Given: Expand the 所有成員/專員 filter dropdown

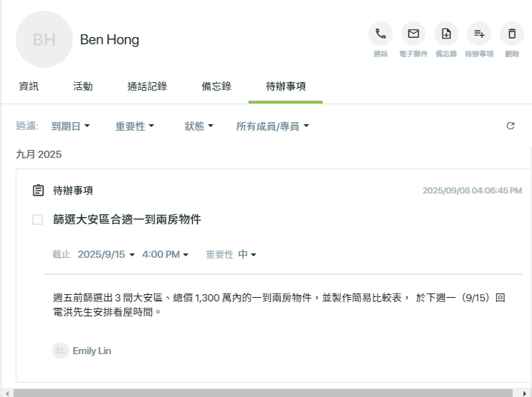Looking at the screenshot, I should click(273, 126).
